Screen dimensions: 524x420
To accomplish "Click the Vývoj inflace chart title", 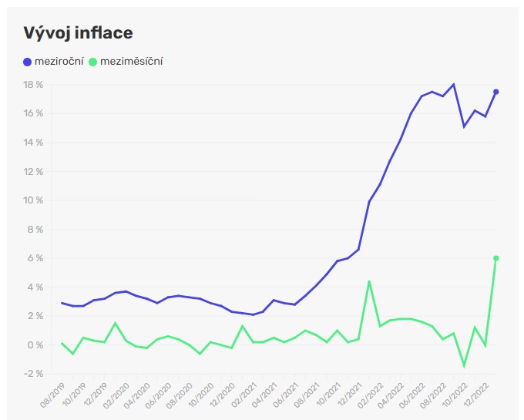I will (78, 32).
